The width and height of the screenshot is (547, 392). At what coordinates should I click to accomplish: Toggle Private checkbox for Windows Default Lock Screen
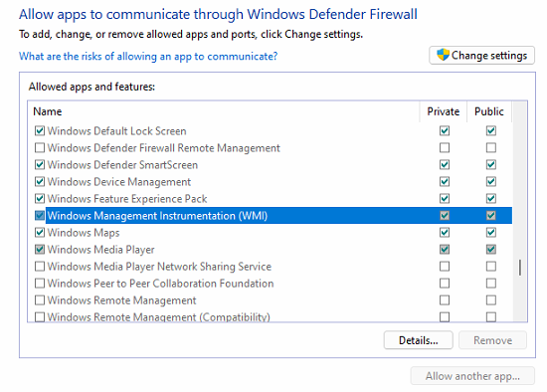(x=445, y=131)
